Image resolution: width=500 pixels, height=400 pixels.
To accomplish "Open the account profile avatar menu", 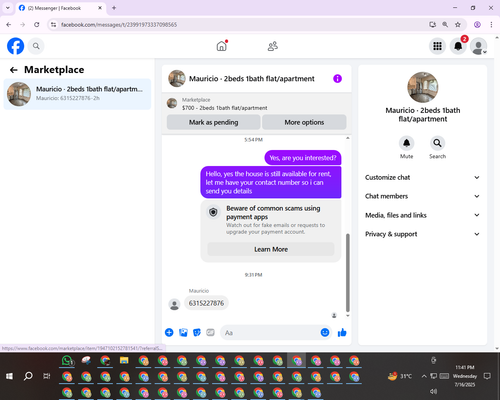I will coord(479,46).
